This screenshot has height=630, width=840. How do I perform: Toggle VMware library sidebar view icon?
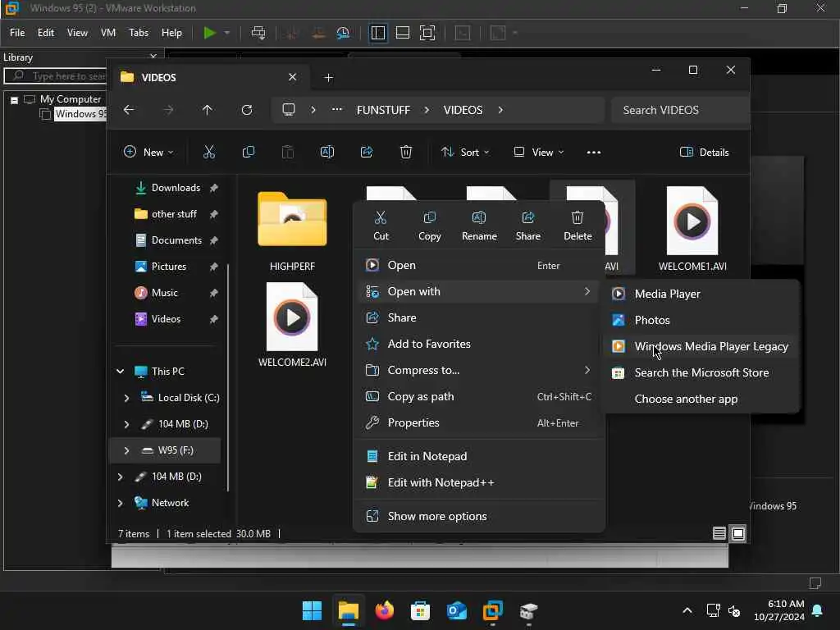377,33
